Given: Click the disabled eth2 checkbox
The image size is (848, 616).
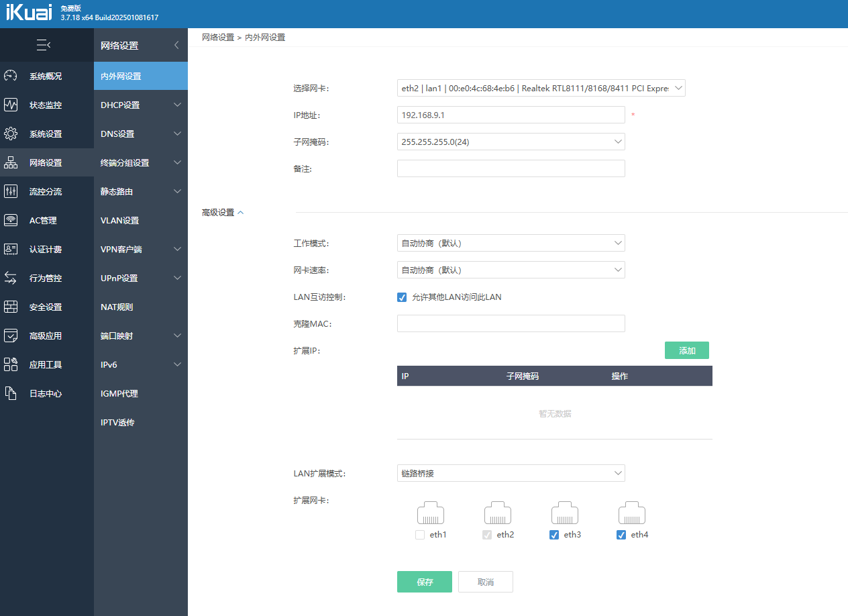Looking at the screenshot, I should (x=487, y=535).
